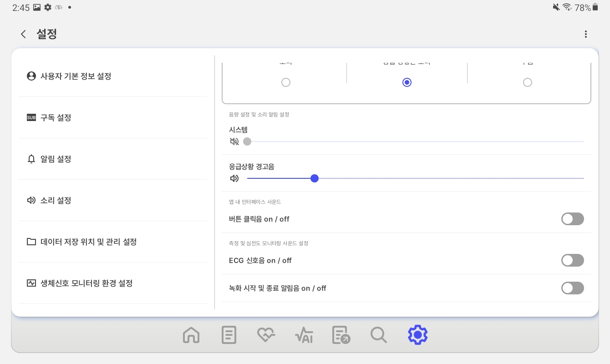
Task: Click the 음량 설정 및 소리 알림 설정 heading
Action: click(x=259, y=115)
